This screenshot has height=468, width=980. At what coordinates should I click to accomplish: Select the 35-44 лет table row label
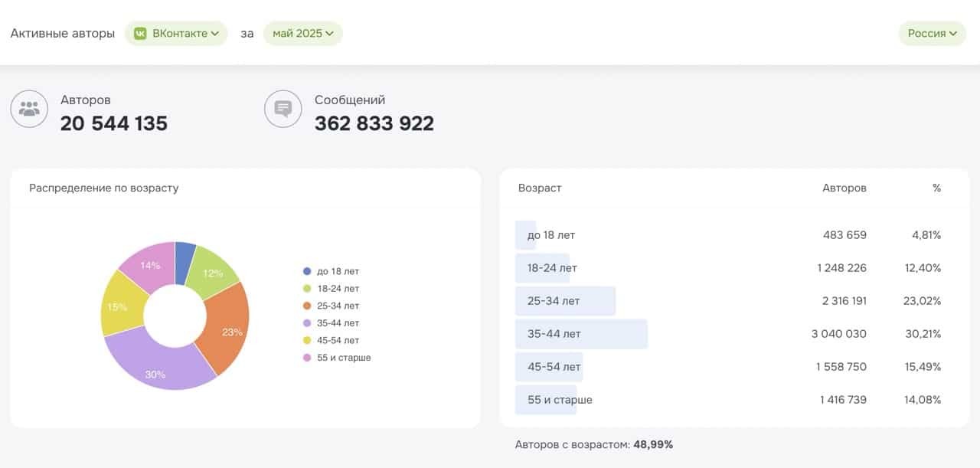point(554,334)
